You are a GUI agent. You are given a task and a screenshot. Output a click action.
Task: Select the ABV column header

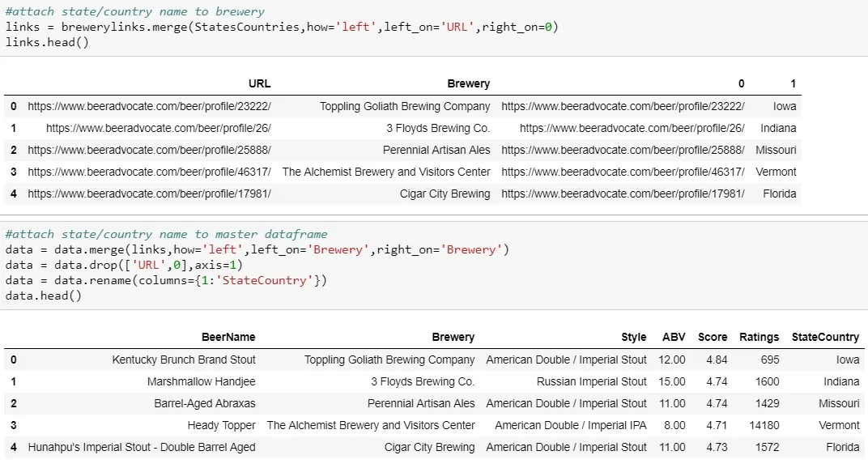pos(674,337)
